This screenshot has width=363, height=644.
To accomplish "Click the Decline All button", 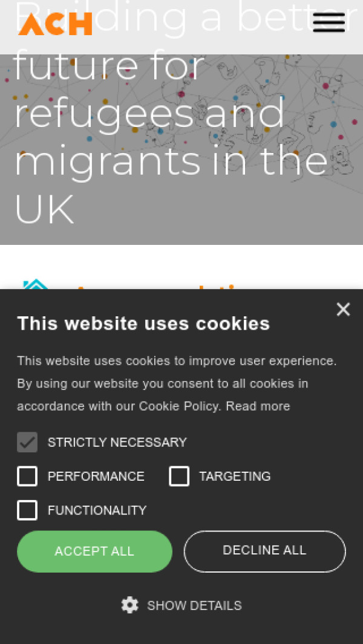I will (x=264, y=551).
